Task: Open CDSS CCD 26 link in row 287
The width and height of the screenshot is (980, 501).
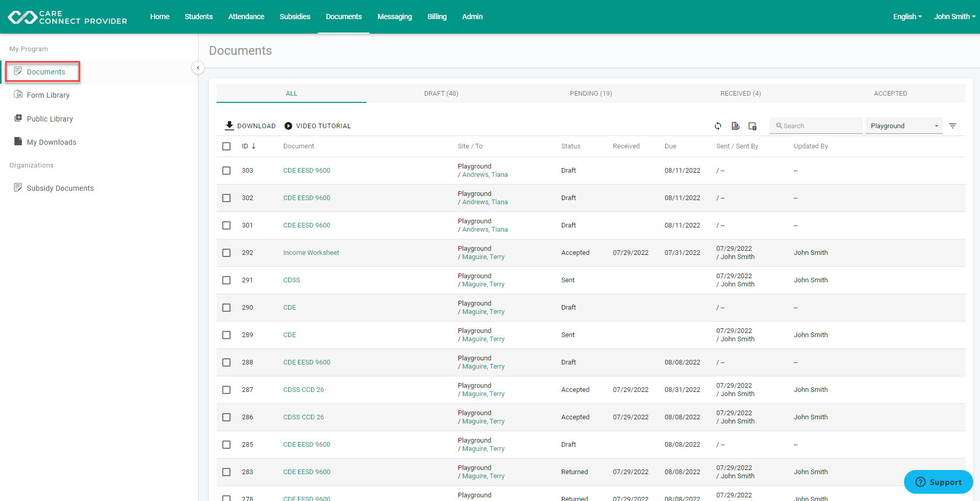Action: pyautogui.click(x=303, y=390)
